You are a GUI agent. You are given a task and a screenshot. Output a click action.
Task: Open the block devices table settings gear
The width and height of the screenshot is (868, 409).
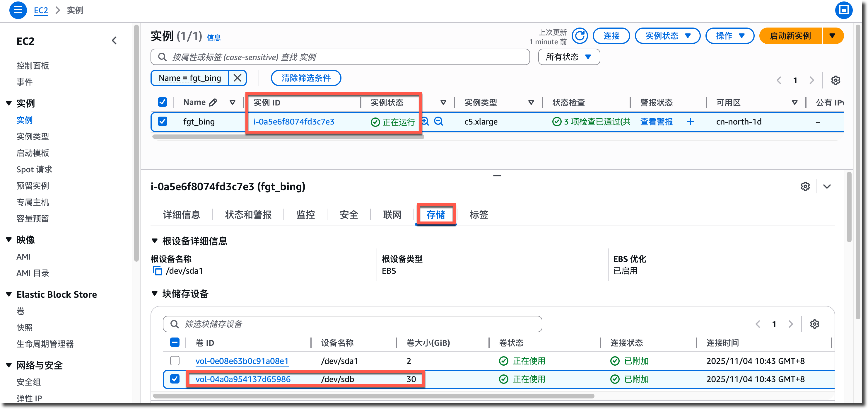tap(814, 324)
